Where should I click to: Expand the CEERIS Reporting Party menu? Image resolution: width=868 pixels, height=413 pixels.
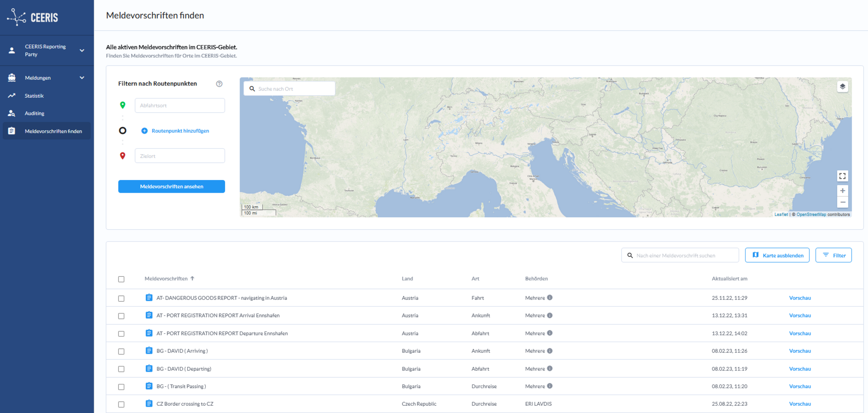tap(82, 50)
